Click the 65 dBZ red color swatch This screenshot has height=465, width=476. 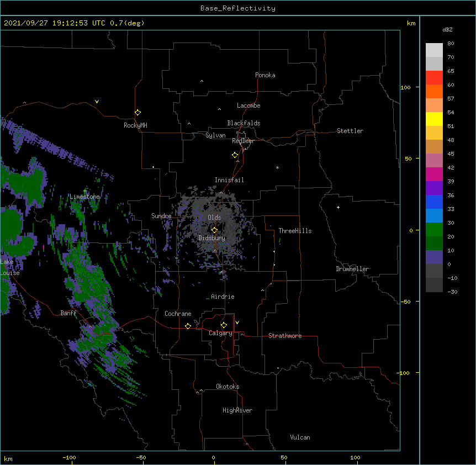[434, 78]
